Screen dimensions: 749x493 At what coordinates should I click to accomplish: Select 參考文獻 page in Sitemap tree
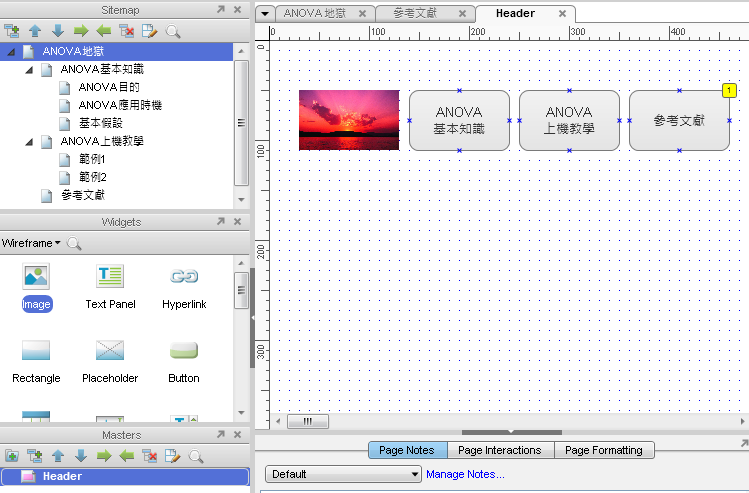coord(83,195)
